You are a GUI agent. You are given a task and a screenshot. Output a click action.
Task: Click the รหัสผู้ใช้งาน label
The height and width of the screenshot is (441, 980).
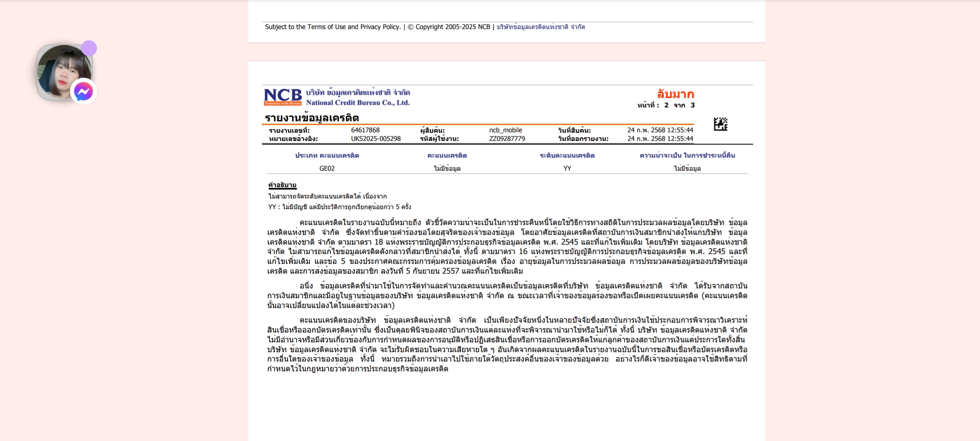pos(439,139)
